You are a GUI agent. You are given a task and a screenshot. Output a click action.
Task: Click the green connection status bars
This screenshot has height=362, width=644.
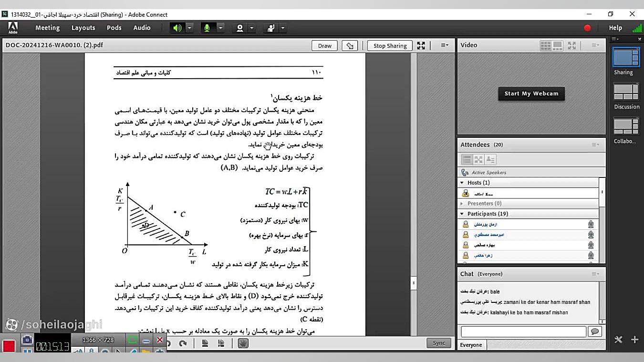637,28
